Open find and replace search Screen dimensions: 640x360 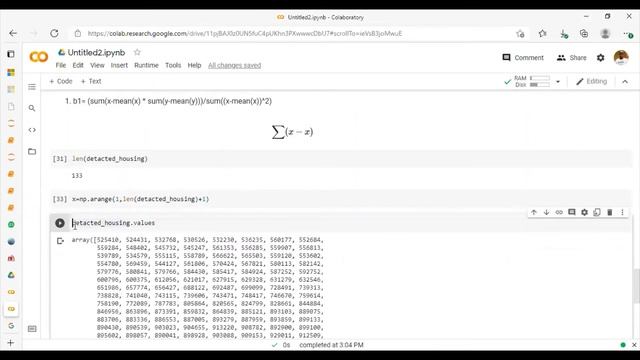coord(32,108)
